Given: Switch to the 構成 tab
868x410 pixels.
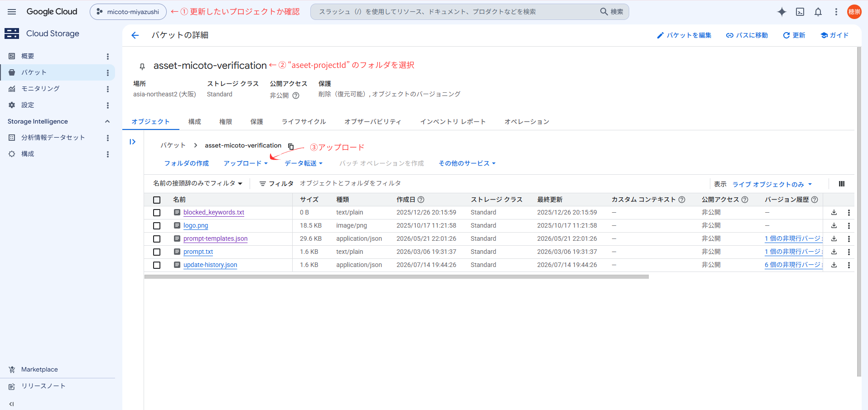Looking at the screenshot, I should [x=195, y=122].
